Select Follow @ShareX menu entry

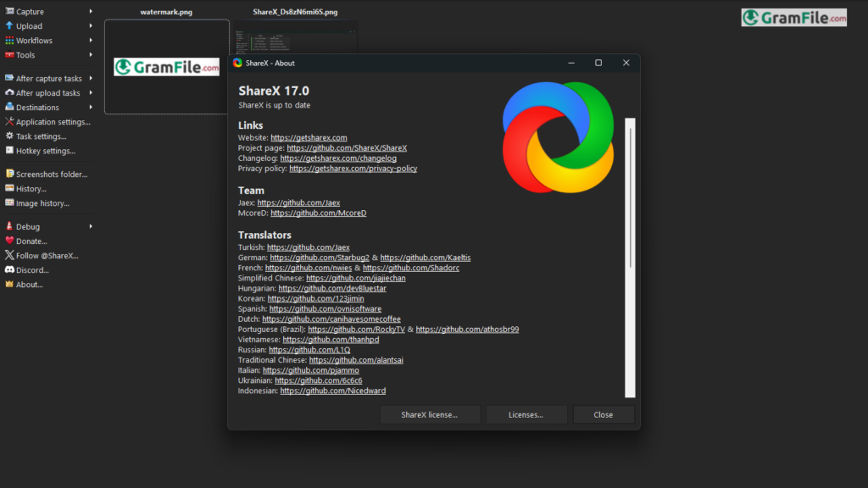point(48,256)
